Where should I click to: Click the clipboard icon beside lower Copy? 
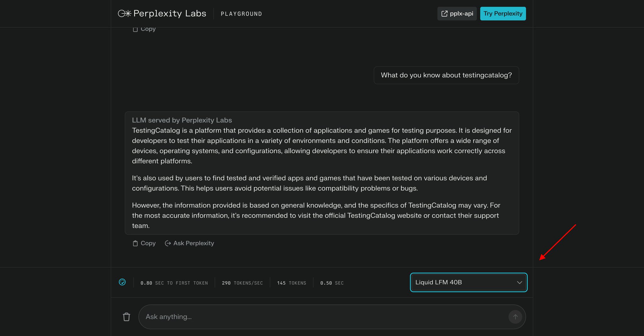(x=135, y=243)
